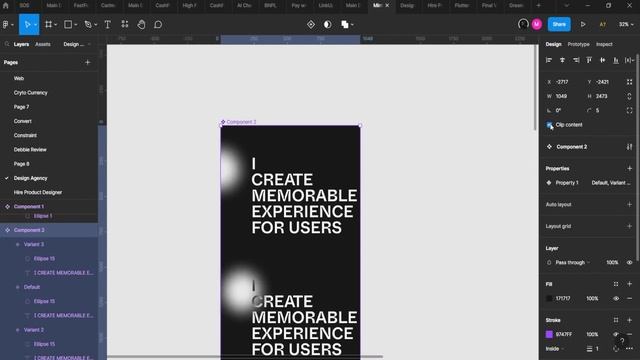Open independent corners icon
The width and height of the screenshot is (640, 360).
tap(629, 111)
